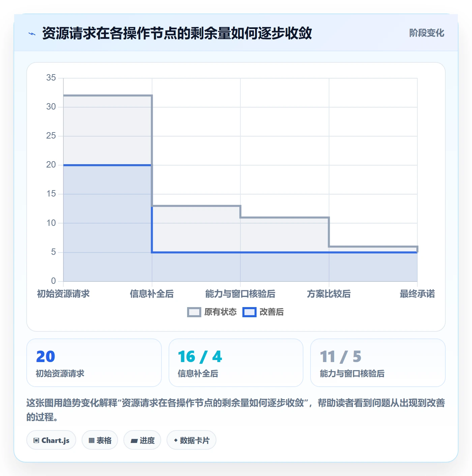The image size is (472, 476).
Task: Click the 改善后 legend label
Action: pyautogui.click(x=271, y=312)
